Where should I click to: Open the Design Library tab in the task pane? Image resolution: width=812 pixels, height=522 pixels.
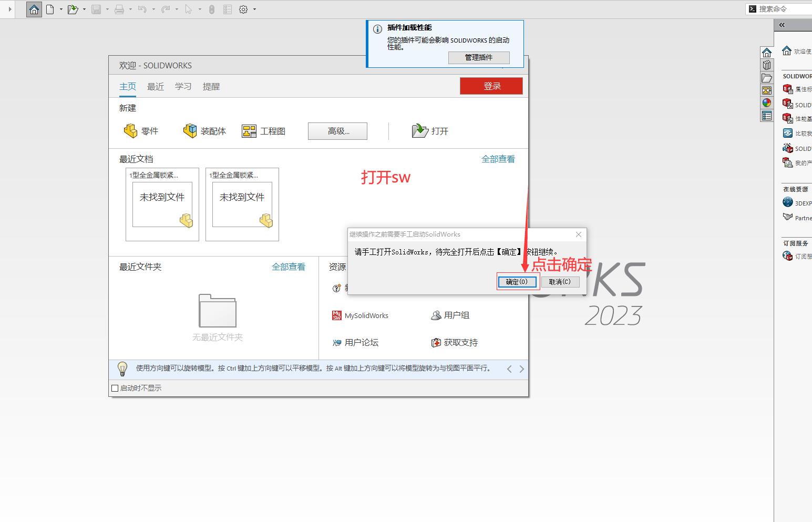coord(767,65)
